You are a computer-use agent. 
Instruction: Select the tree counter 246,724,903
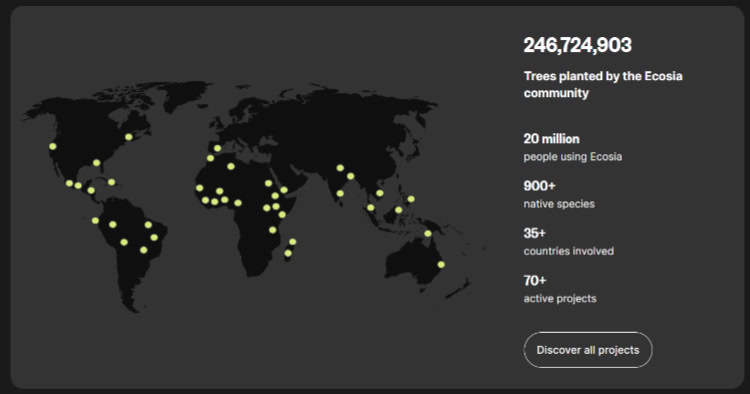click(577, 45)
